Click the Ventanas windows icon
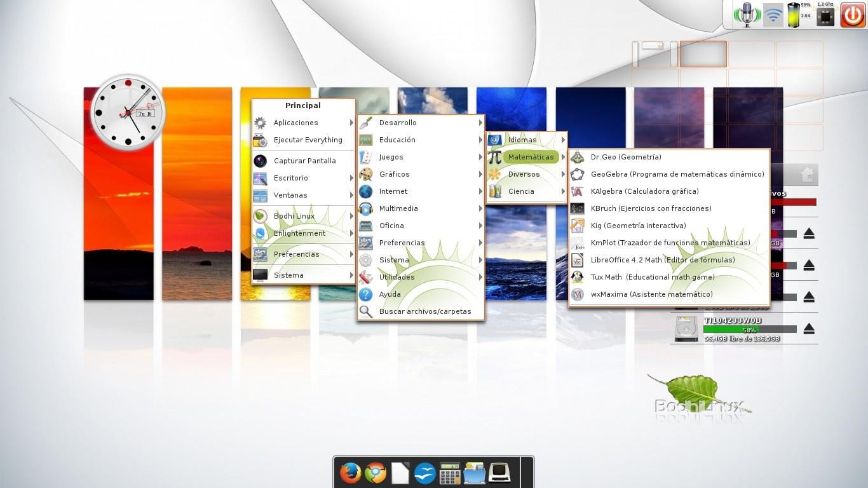The width and height of the screenshot is (868, 488). pyautogui.click(x=260, y=195)
